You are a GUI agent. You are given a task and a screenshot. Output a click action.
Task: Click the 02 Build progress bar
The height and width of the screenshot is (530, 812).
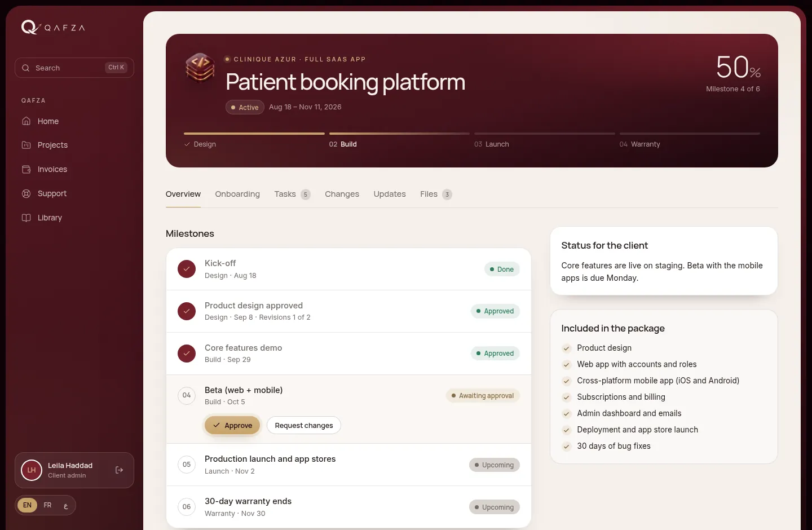pyautogui.click(x=399, y=134)
